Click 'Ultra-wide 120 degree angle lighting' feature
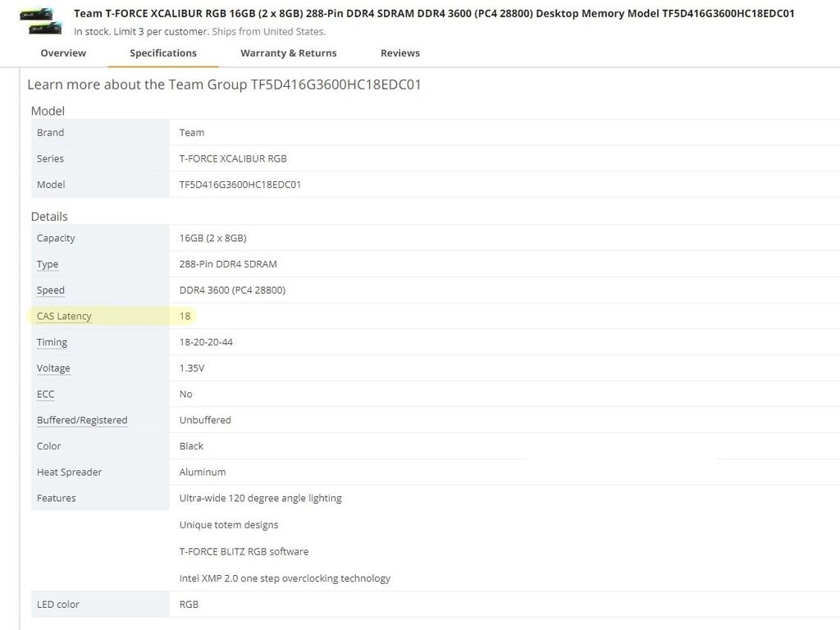 [260, 498]
